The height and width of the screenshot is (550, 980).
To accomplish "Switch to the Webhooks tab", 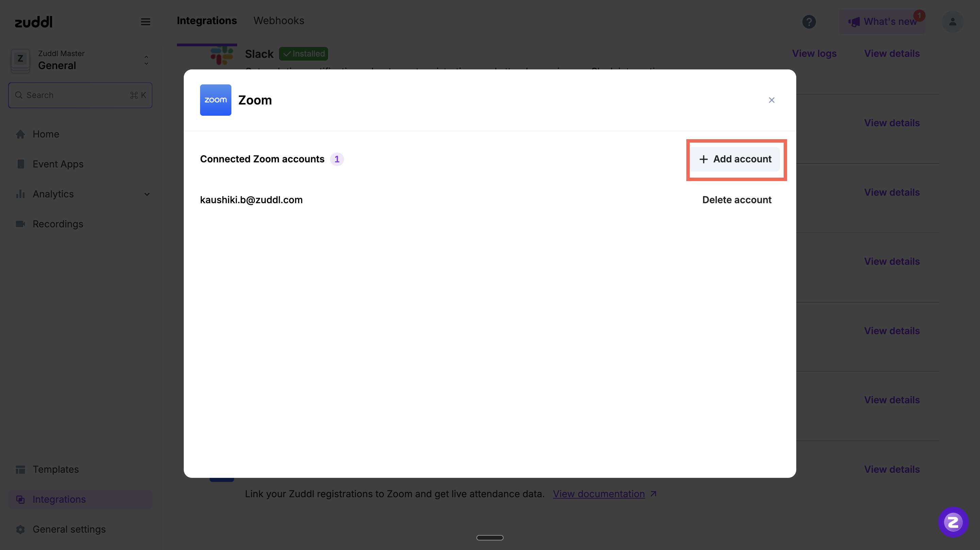I will [279, 21].
